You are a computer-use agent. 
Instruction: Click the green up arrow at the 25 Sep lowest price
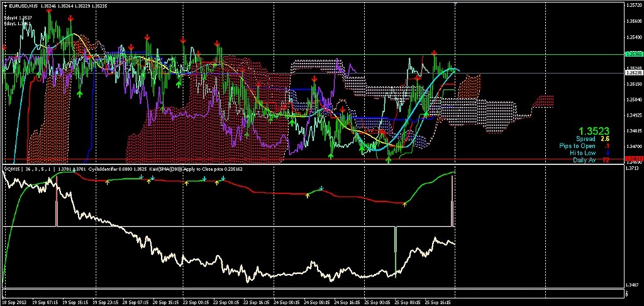click(x=389, y=160)
